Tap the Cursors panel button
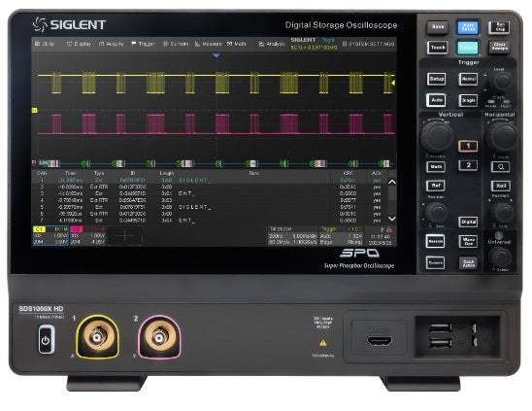This screenshot has width=532, height=411. pyautogui.click(x=435, y=263)
